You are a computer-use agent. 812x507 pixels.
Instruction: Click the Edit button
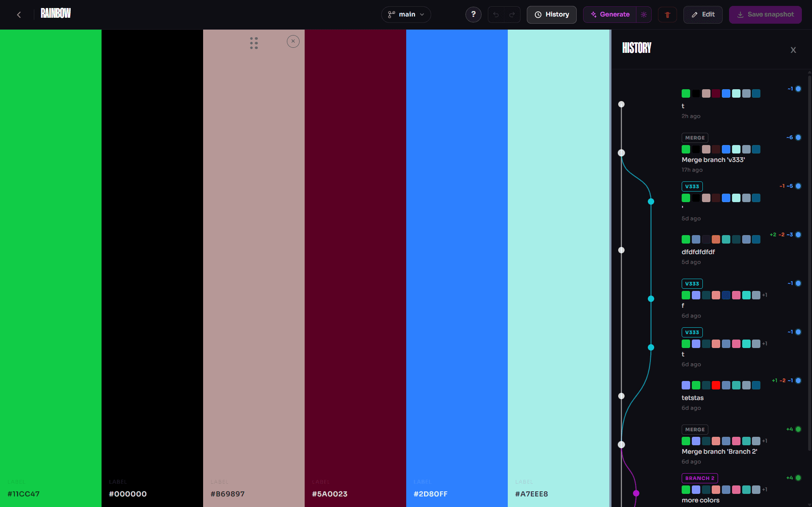703,14
